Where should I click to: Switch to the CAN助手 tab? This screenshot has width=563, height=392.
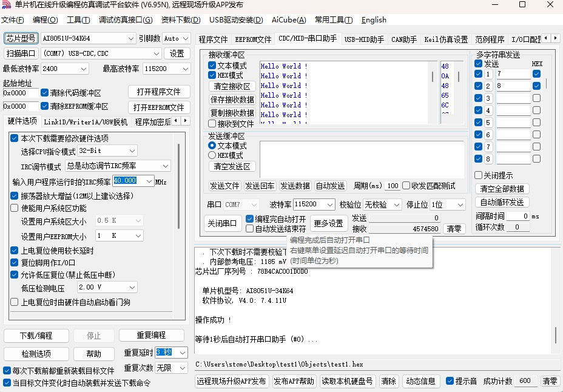(404, 39)
